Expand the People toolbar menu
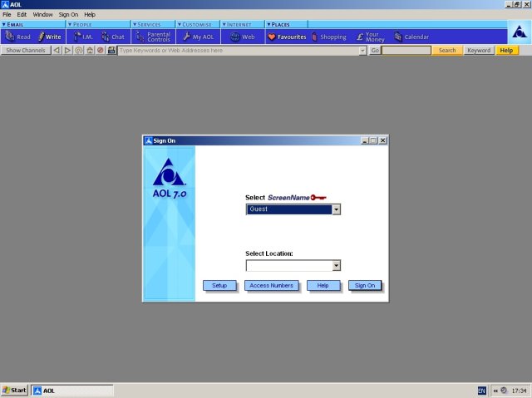Screen dimensions: 532x398 tap(80, 24)
